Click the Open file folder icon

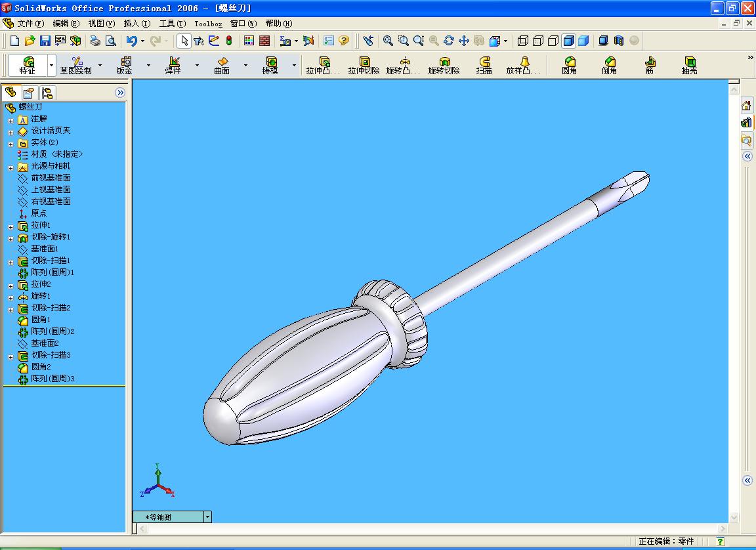pos(30,41)
